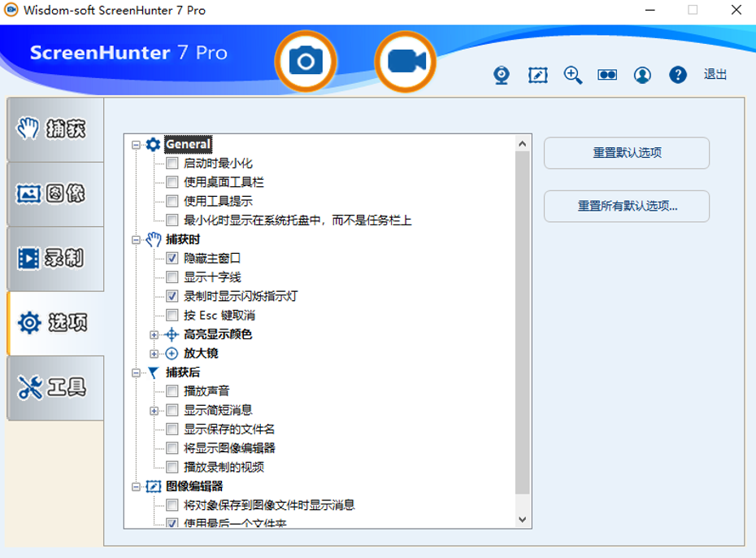The width and height of the screenshot is (756, 558).
Task: Click the plus-circle icon beside 放大镜
Action: (x=172, y=354)
